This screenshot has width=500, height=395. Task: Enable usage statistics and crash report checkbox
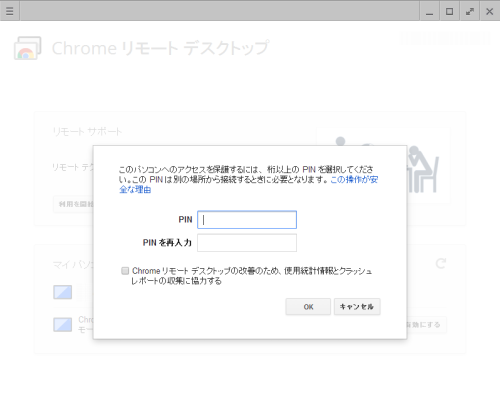click(x=125, y=271)
